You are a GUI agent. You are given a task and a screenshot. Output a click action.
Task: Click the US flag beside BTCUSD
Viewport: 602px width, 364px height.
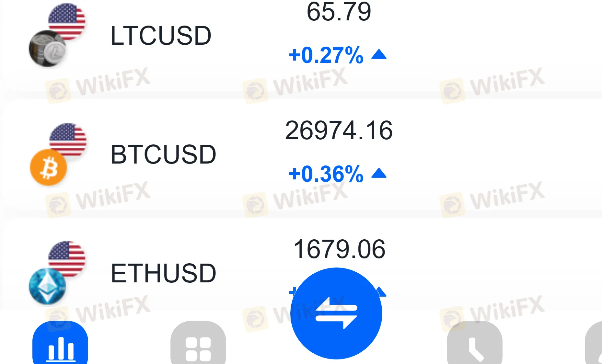(68, 139)
